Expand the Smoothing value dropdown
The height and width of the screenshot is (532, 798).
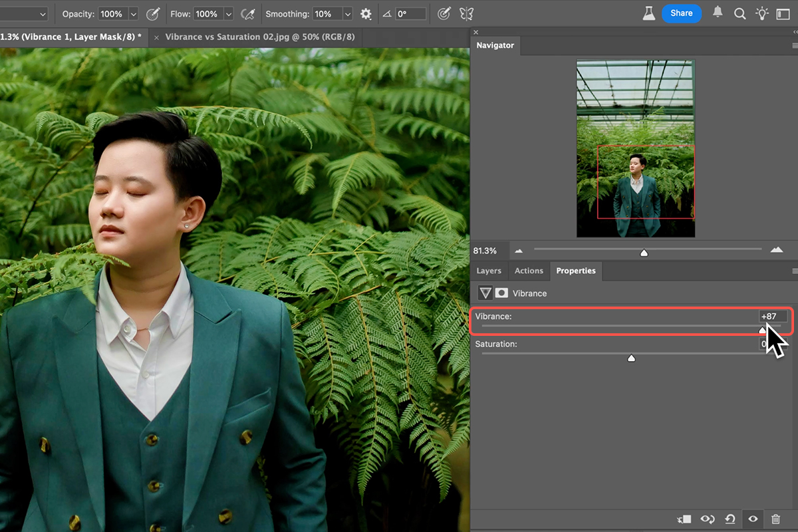347,14
